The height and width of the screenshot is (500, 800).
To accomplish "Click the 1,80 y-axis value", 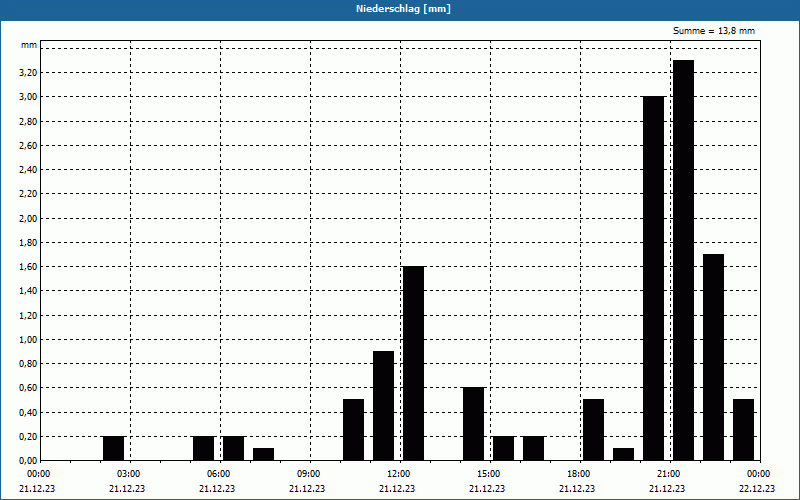I will tap(28, 243).
